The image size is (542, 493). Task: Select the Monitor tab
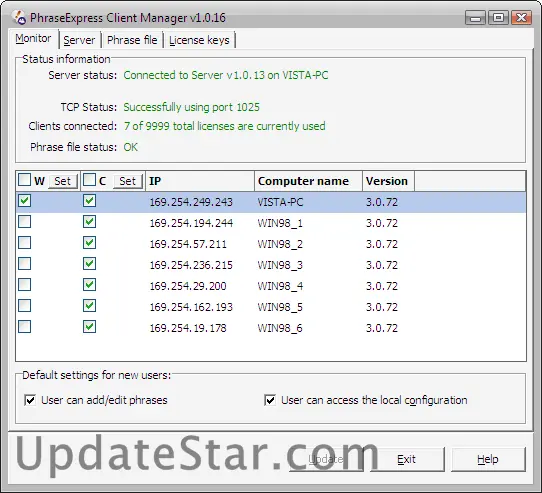(33, 38)
